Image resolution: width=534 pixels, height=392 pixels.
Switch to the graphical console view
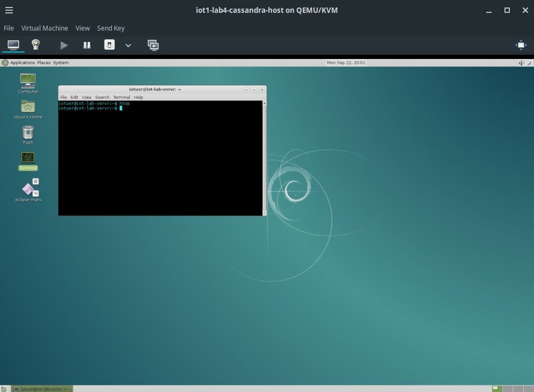point(13,45)
